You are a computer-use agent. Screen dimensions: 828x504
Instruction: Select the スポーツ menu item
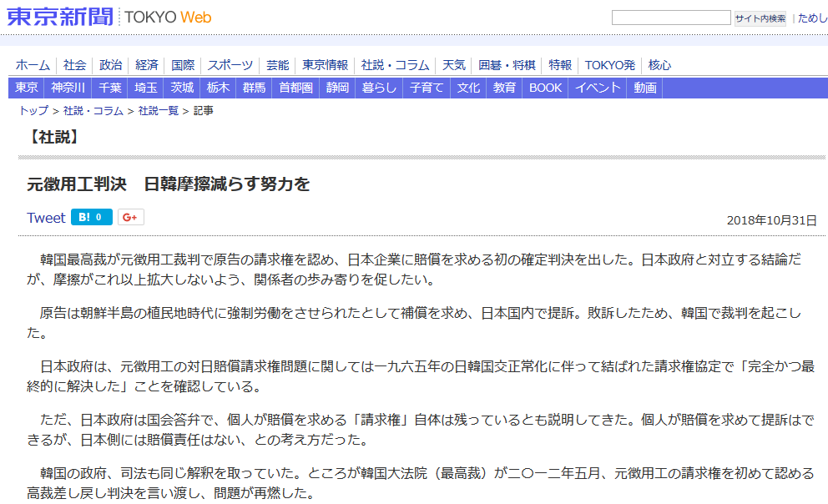click(x=230, y=65)
